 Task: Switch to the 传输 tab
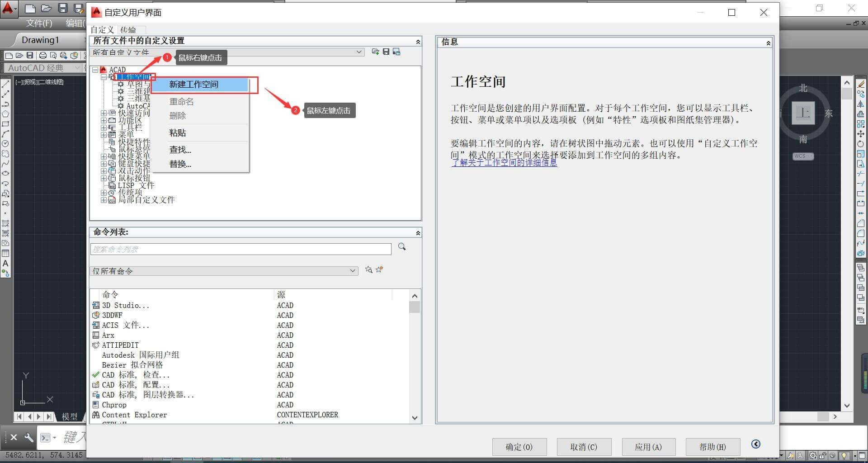128,30
